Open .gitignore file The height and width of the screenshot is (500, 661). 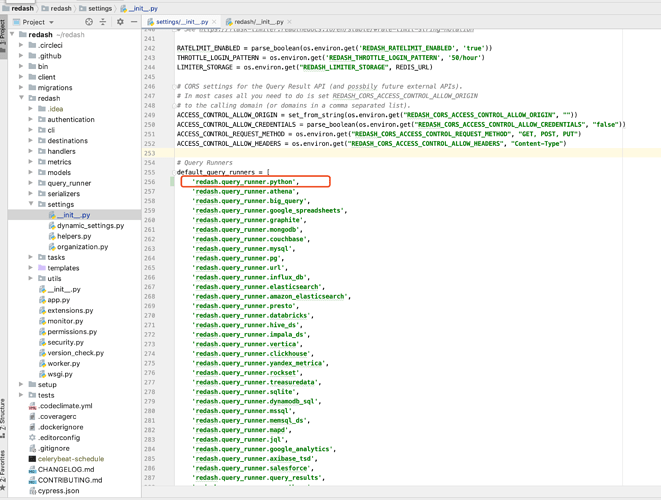point(54,448)
